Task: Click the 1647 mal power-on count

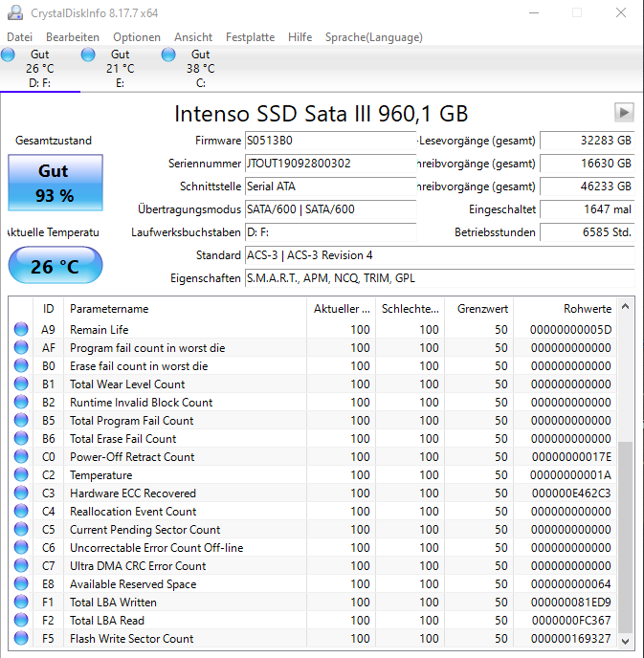Action: click(587, 209)
